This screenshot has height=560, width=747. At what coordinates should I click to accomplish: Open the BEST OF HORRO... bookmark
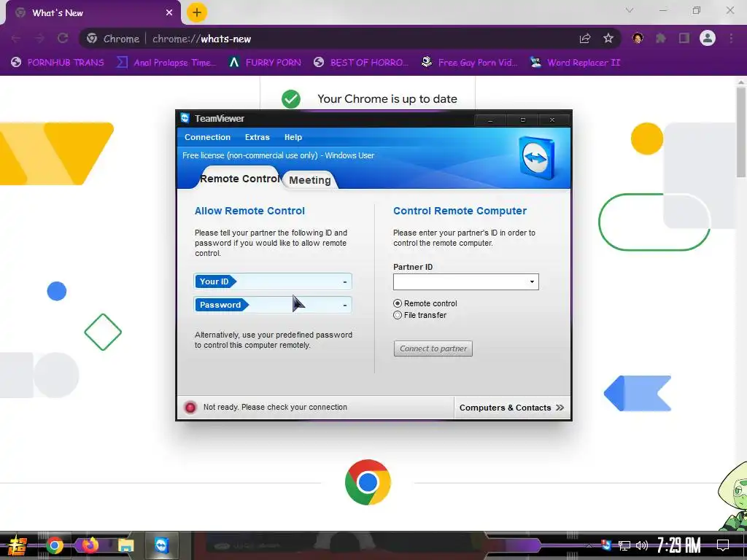[x=361, y=63]
